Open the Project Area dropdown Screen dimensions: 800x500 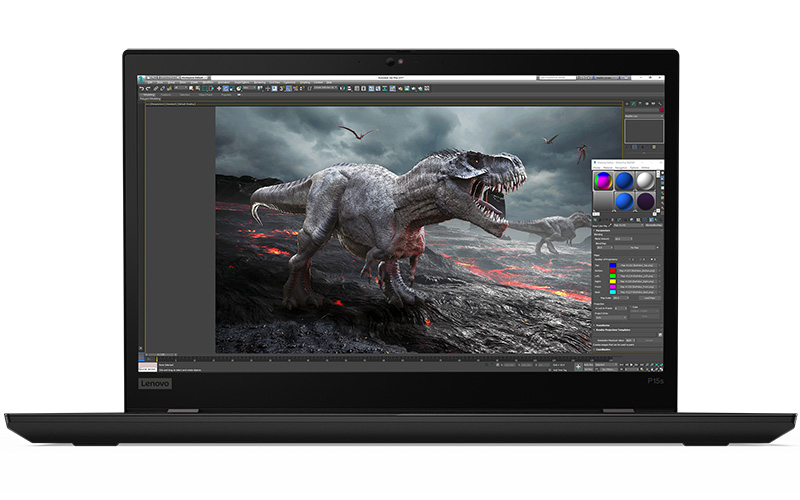click(x=611, y=317)
